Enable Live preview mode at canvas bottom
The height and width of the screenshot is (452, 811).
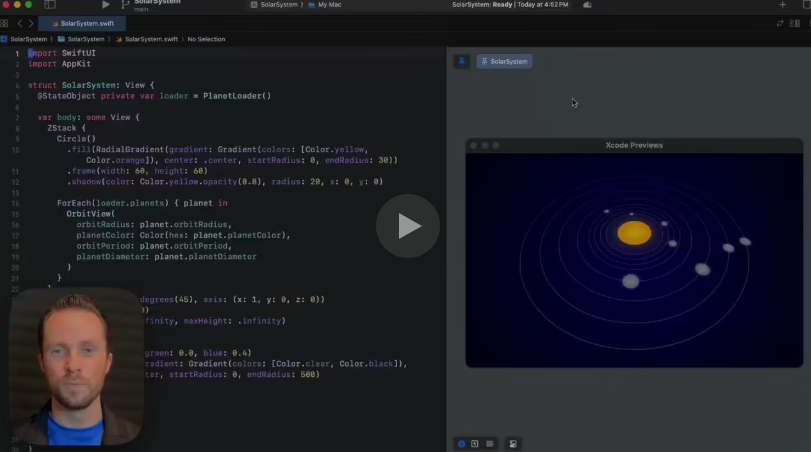pyautogui.click(x=461, y=443)
